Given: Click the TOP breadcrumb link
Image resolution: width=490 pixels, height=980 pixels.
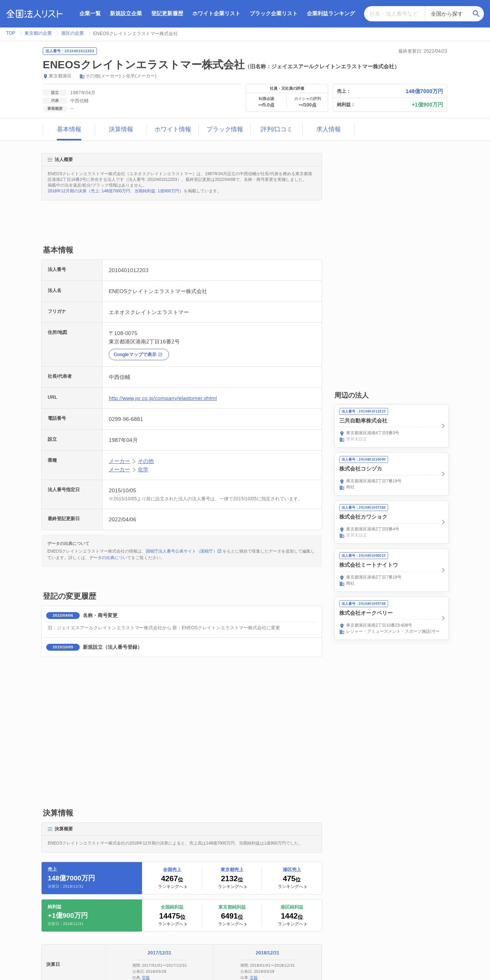Looking at the screenshot, I should (11, 33).
